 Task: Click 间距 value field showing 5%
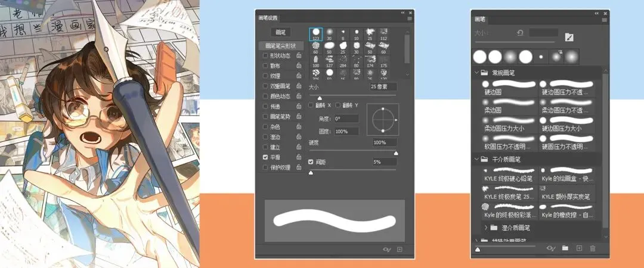[x=385, y=162]
